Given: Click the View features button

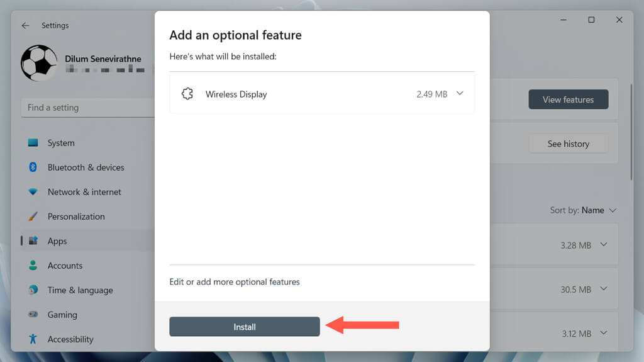Looking at the screenshot, I should point(568,99).
